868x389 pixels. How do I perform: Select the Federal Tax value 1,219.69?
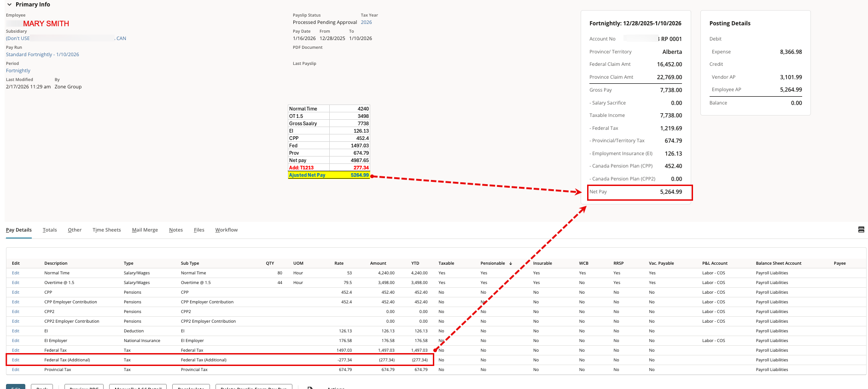(x=671, y=128)
